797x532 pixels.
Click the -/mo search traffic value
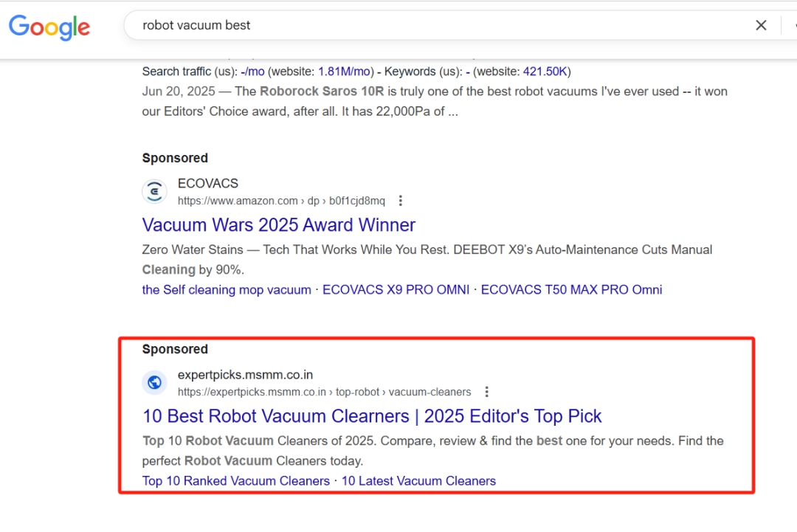pos(252,72)
